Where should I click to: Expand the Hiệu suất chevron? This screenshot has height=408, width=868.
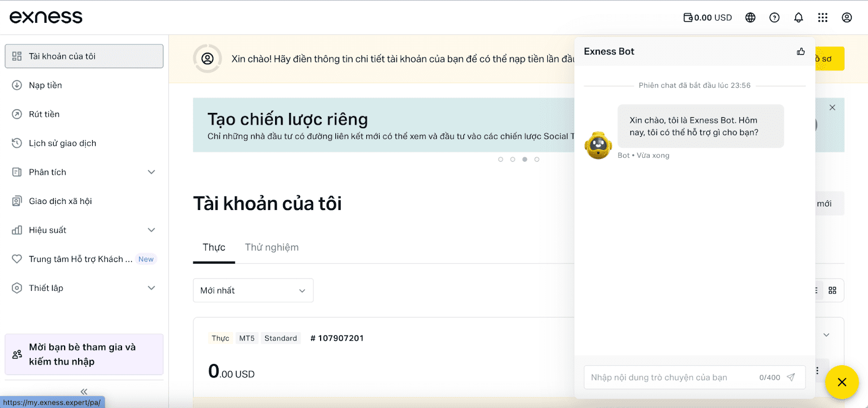(151, 230)
